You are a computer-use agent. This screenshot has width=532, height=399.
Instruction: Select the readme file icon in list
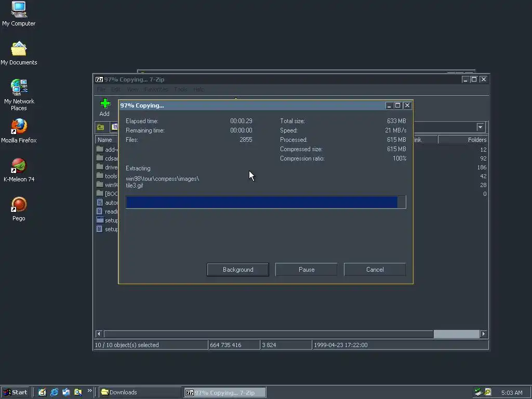tap(100, 211)
